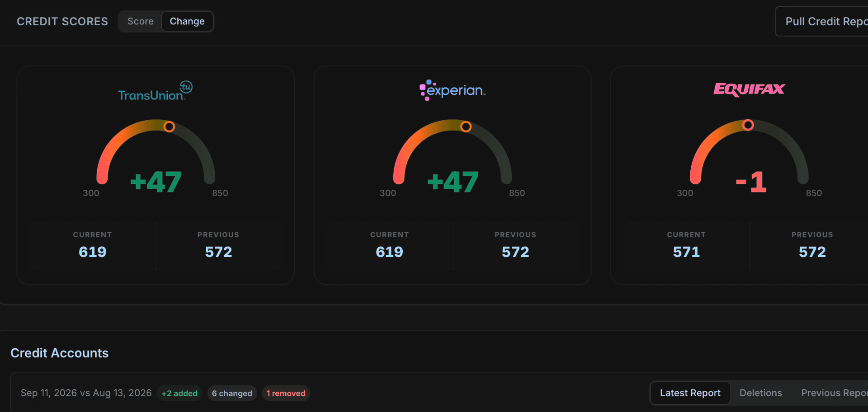Click the Equifax 300 gauge minimum label
The width and height of the screenshot is (868, 412).
click(x=685, y=193)
